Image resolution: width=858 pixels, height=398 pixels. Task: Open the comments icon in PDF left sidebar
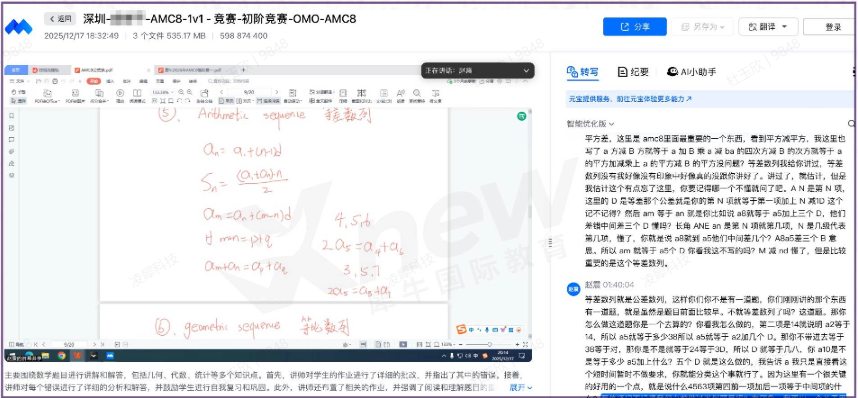12,140
